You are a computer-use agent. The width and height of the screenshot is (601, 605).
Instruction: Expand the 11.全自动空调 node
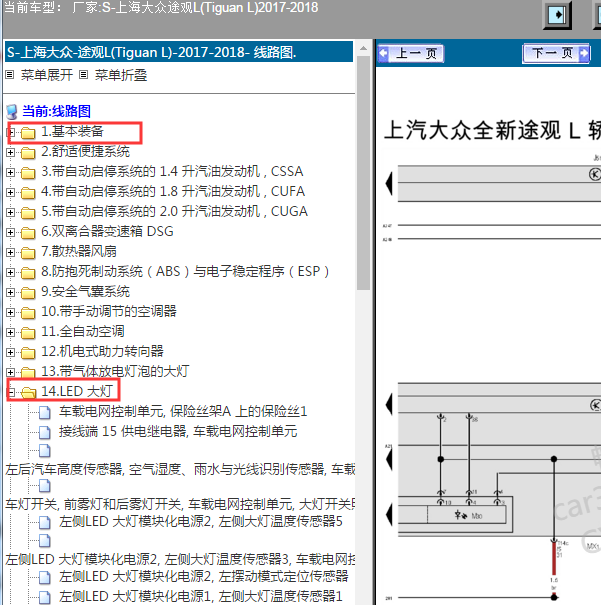(x=11, y=333)
